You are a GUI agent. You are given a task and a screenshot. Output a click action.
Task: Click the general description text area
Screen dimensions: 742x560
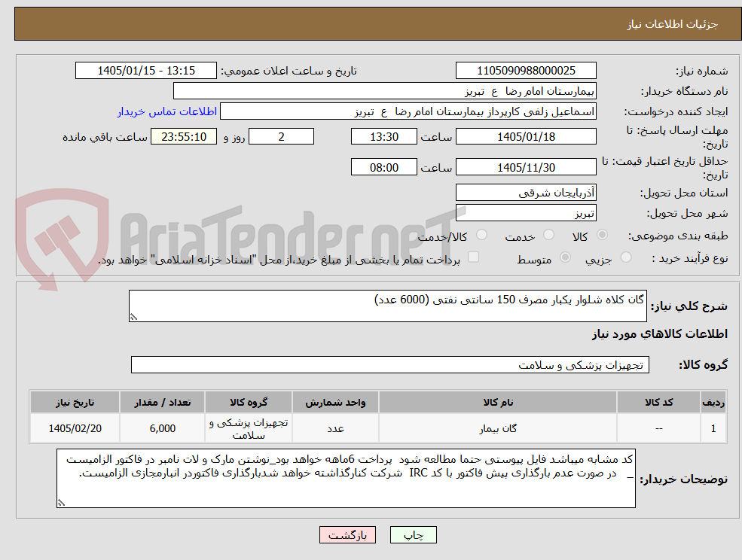[387, 306]
